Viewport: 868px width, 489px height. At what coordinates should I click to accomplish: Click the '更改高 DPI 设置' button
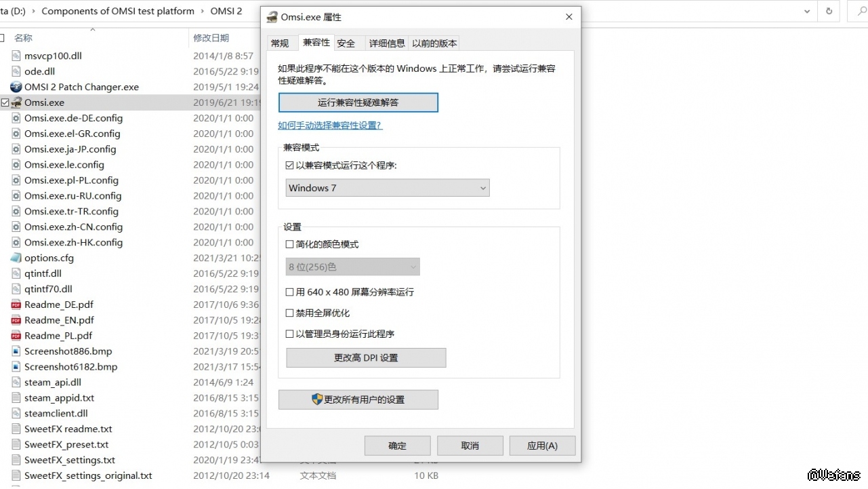tap(366, 358)
